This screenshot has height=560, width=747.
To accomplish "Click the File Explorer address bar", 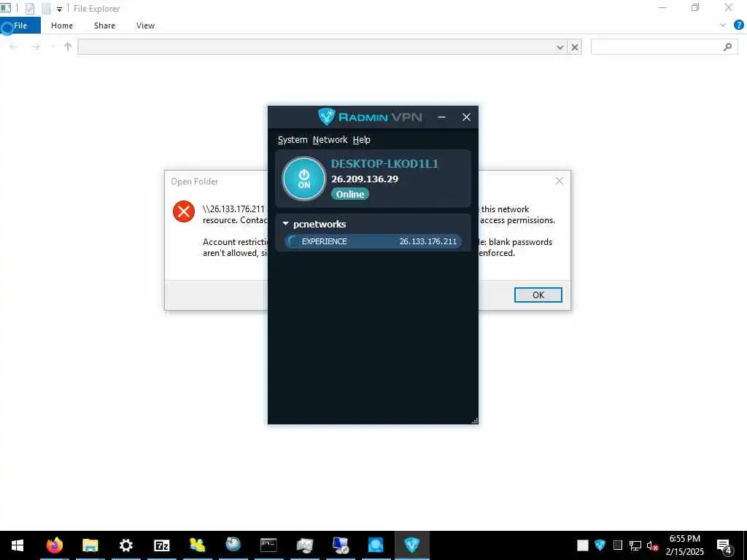I will click(x=317, y=47).
